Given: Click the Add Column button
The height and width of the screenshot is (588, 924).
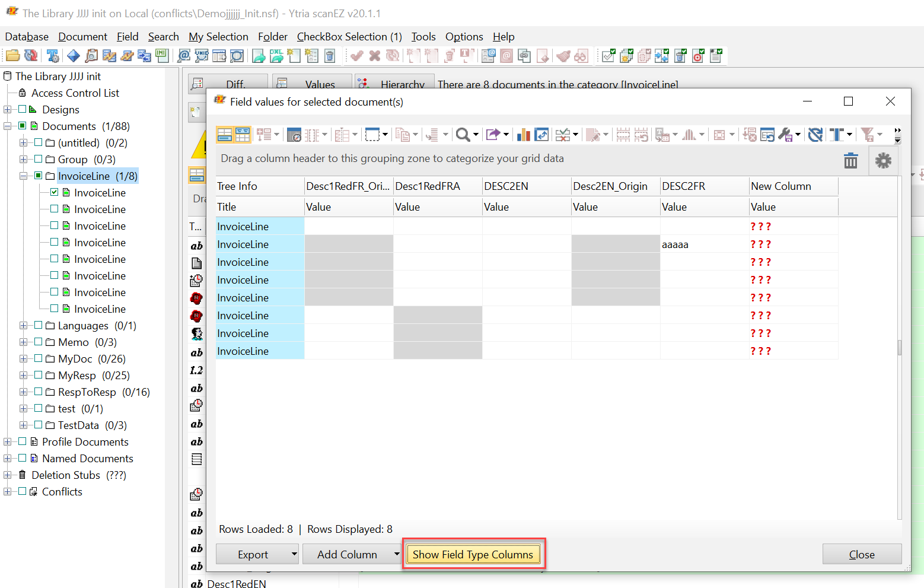Looking at the screenshot, I should point(347,554).
